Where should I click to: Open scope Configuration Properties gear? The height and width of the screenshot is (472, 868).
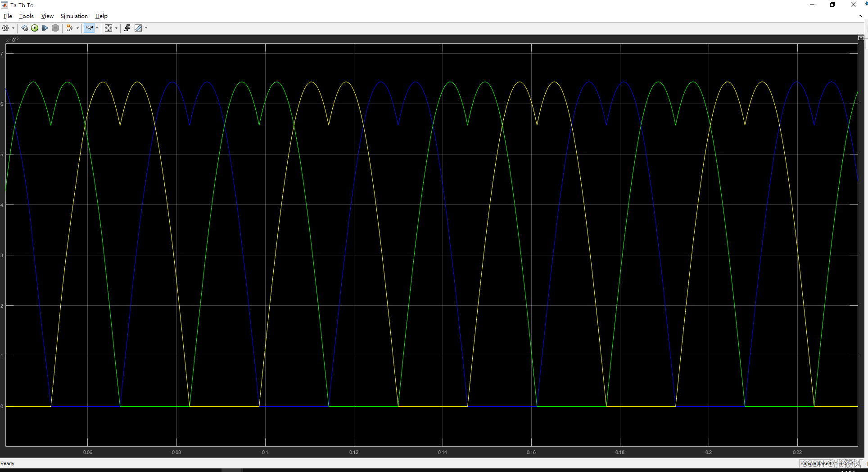coord(5,28)
